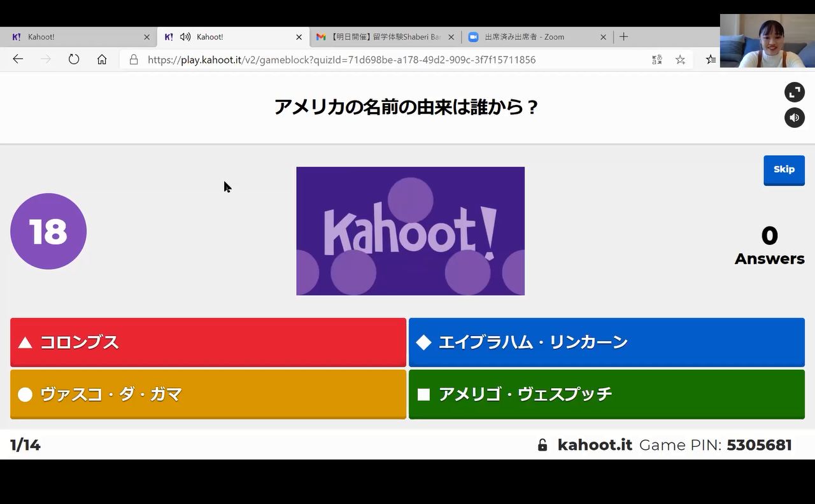This screenshot has width=815, height=504.
Task: Toggle Kahoot fullscreen mode
Action: point(795,92)
